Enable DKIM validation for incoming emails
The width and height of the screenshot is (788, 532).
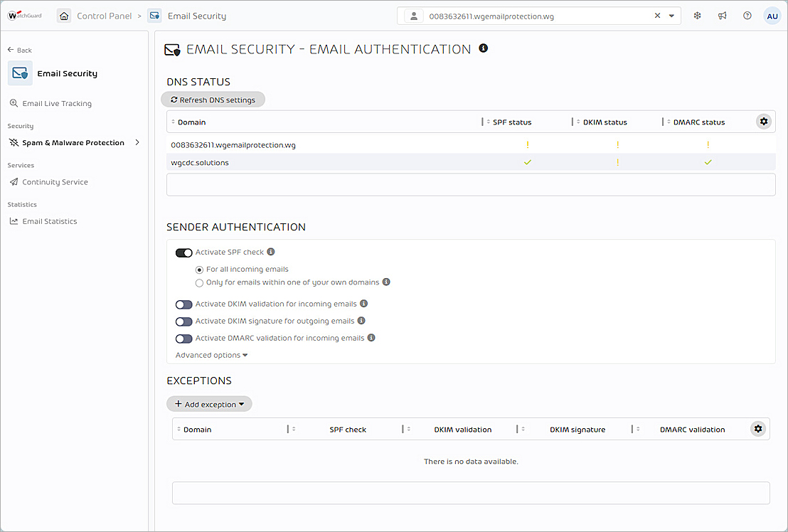[x=183, y=304]
